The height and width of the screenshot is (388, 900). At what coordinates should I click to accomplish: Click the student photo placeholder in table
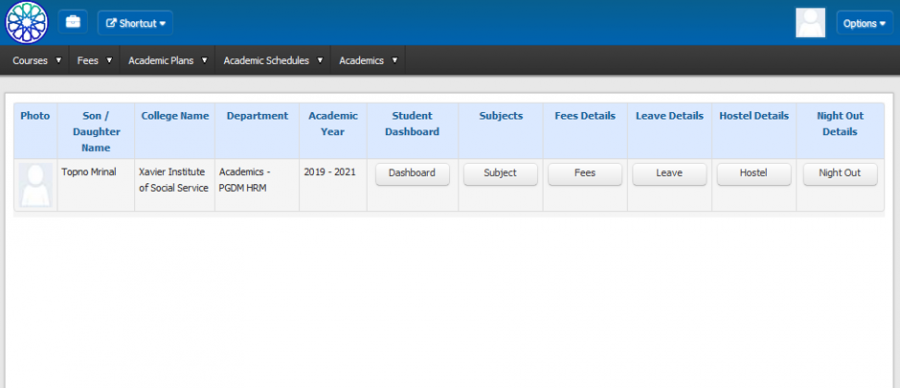[36, 185]
